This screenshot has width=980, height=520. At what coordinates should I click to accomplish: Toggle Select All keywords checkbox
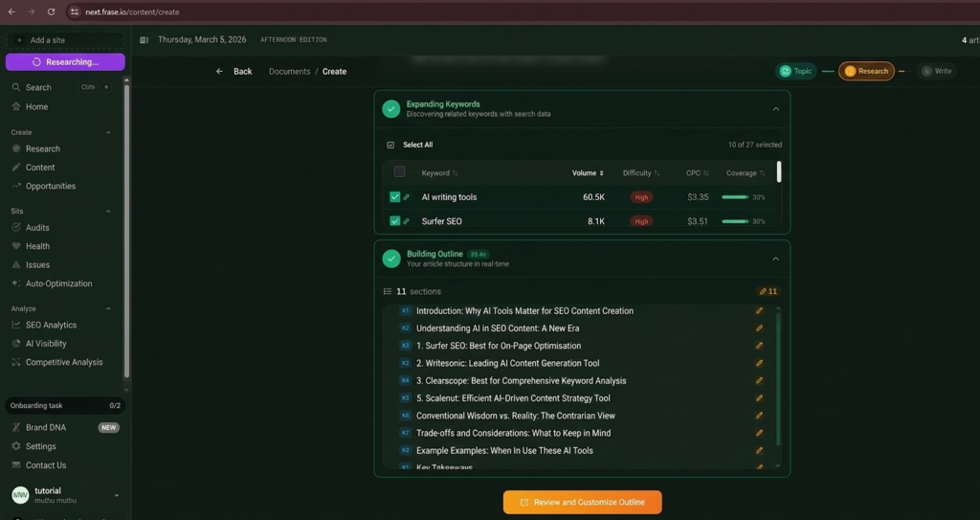390,146
